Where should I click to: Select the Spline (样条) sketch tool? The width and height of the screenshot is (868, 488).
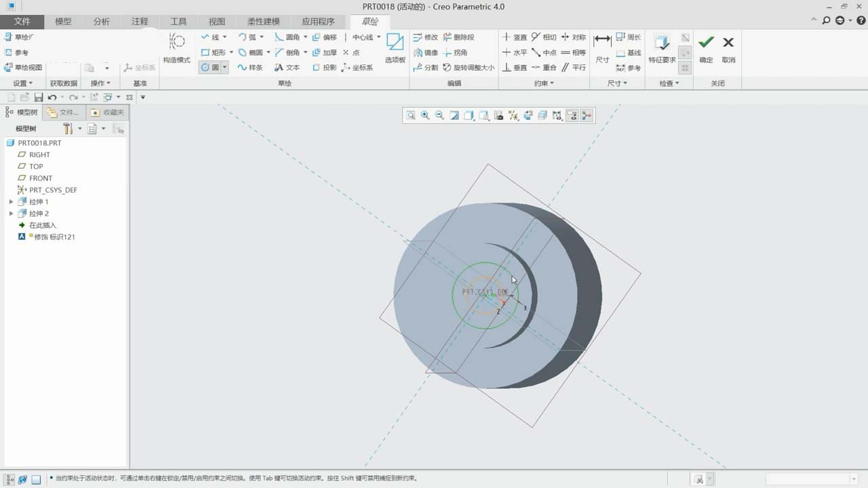250,68
